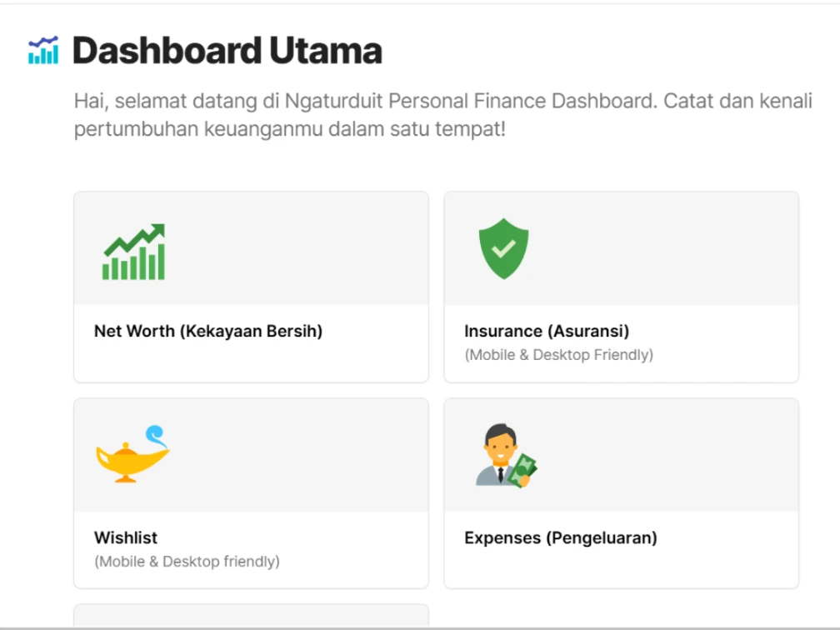This screenshot has width=840, height=630.
Task: Open the partially visible card below Wishlist
Action: 251,616
